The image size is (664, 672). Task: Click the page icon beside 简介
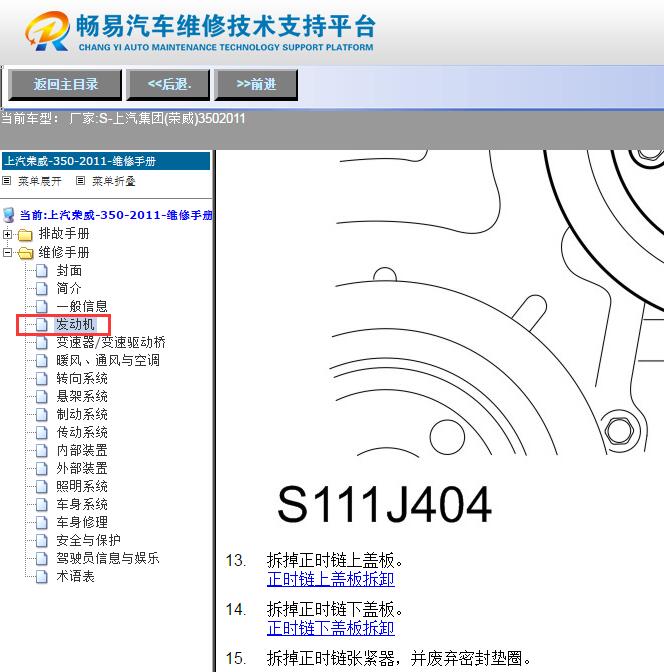click(x=42, y=289)
